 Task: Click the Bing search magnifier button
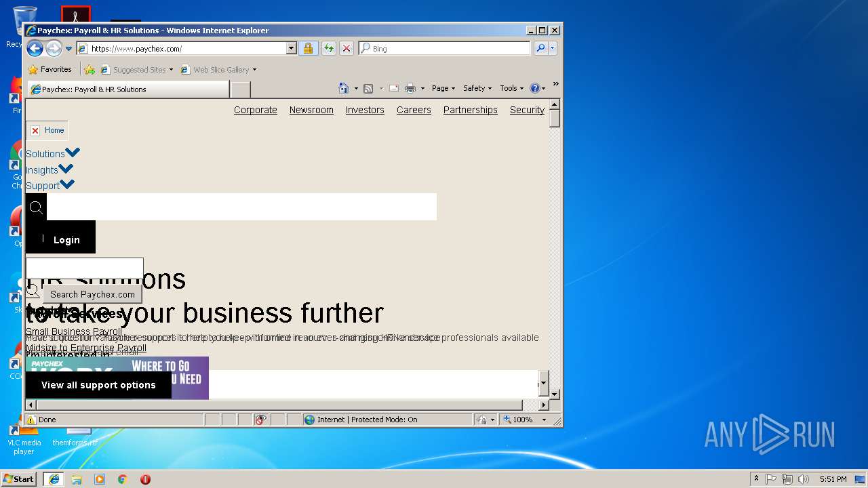(x=540, y=48)
